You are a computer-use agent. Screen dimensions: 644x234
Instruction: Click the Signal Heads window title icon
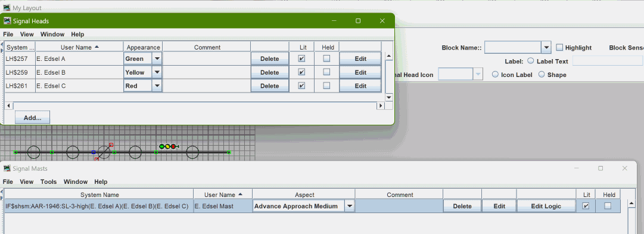pos(7,20)
